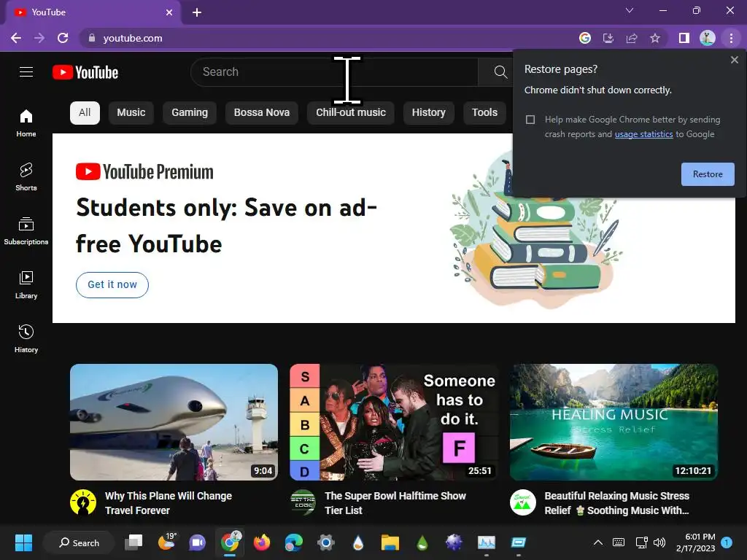Screen dimensions: 747x560
Task: Open the clock and date panel
Action: click(x=695, y=542)
